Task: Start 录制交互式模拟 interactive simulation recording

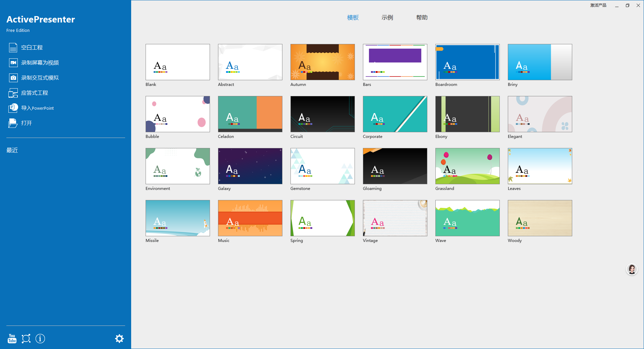Action: pos(40,78)
